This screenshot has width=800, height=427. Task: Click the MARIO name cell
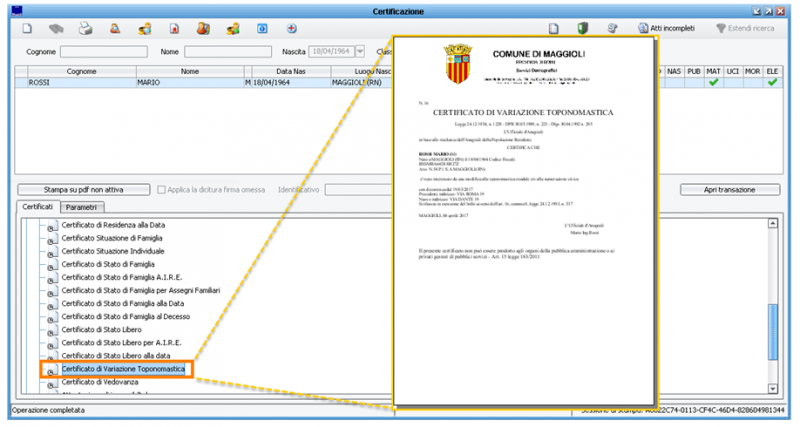point(190,82)
